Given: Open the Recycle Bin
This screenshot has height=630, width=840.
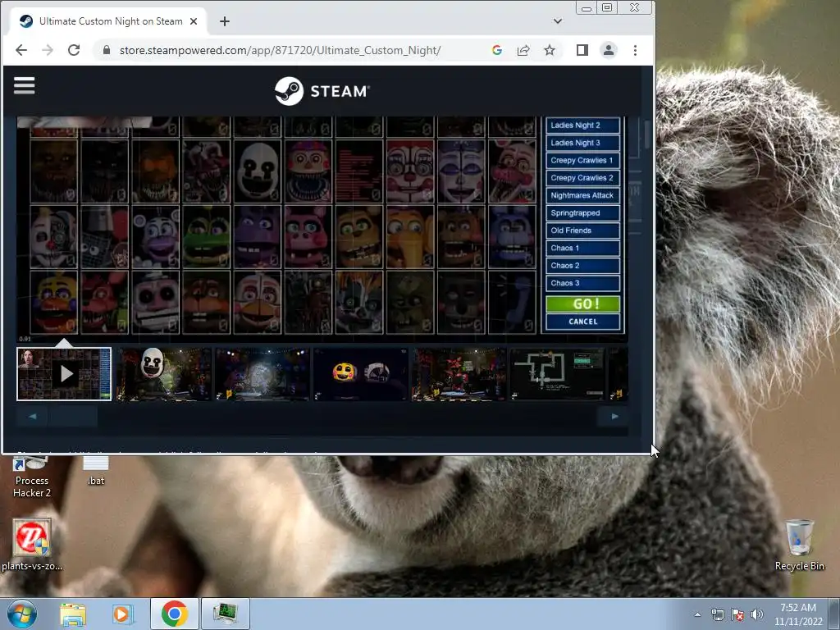Looking at the screenshot, I should (799, 545).
